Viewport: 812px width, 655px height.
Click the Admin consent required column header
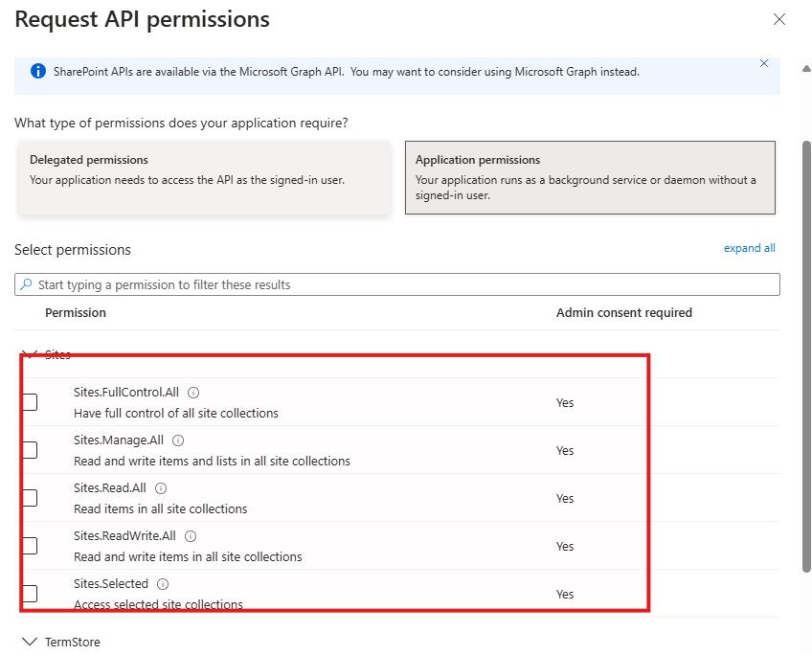[x=624, y=313]
